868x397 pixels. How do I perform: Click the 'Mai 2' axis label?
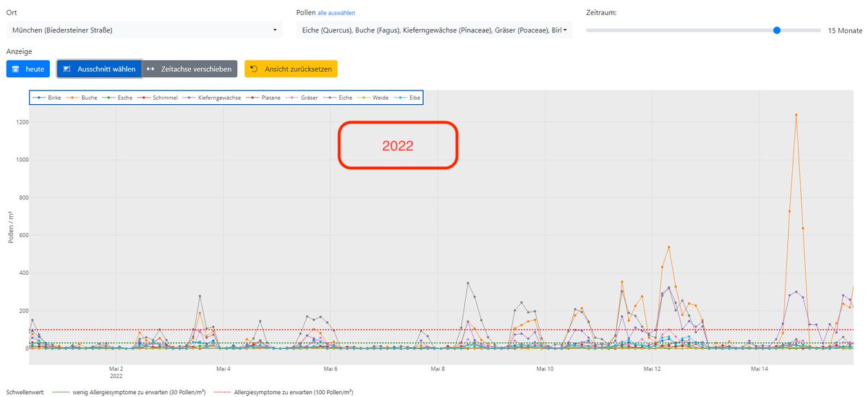116,368
